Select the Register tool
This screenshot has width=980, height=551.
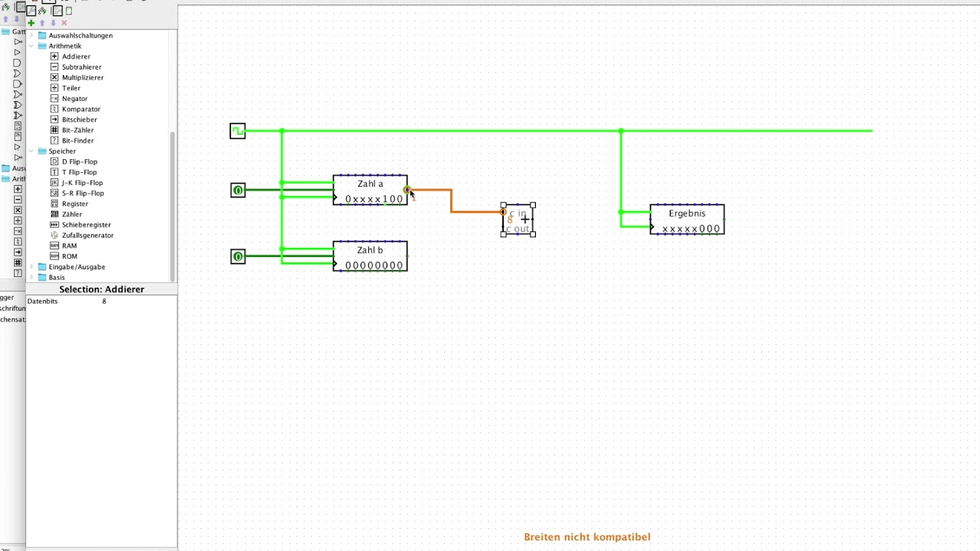[69, 204]
